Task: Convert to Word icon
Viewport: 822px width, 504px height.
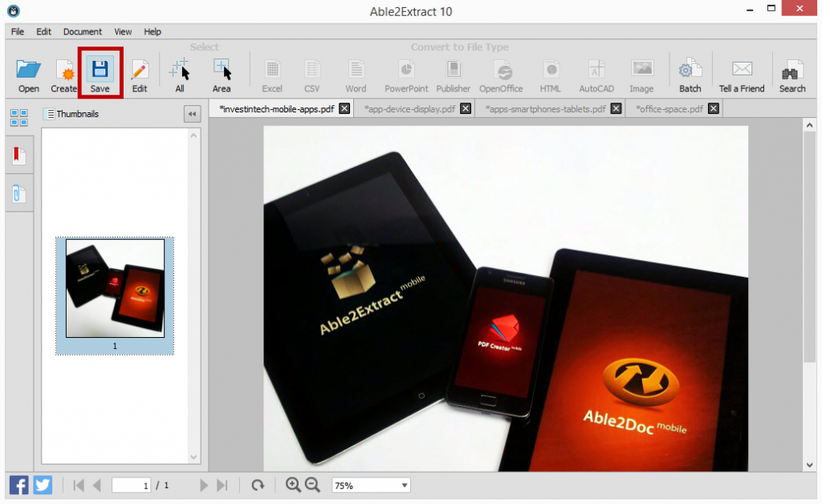Action: [x=356, y=69]
